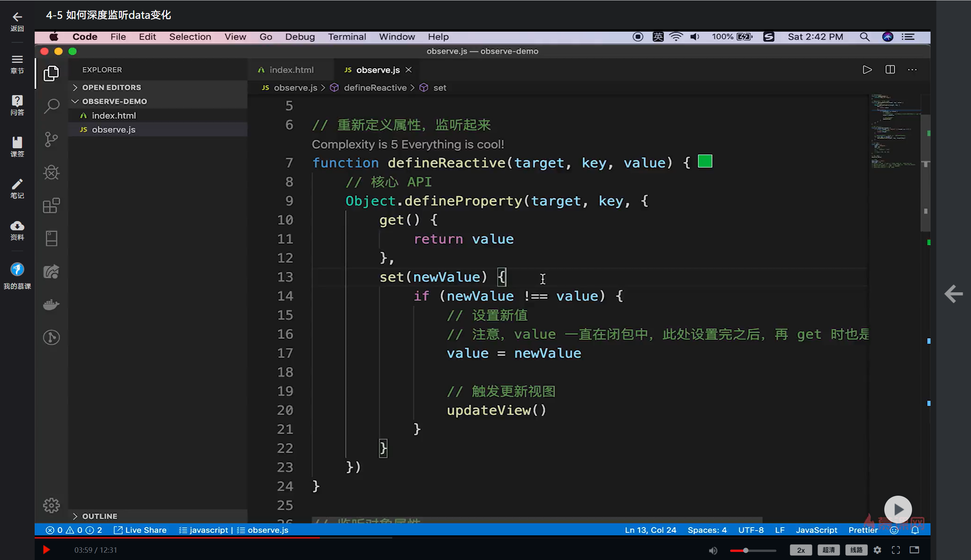This screenshot has width=971, height=560.
Task: Open the Debug view bug icon
Action: pyautogui.click(x=51, y=173)
